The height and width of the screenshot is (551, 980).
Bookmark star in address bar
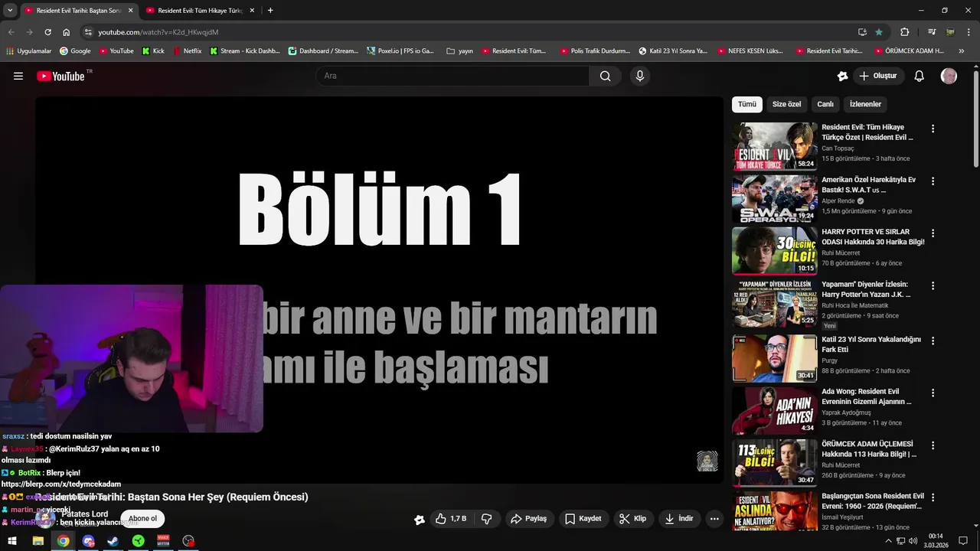879,32
